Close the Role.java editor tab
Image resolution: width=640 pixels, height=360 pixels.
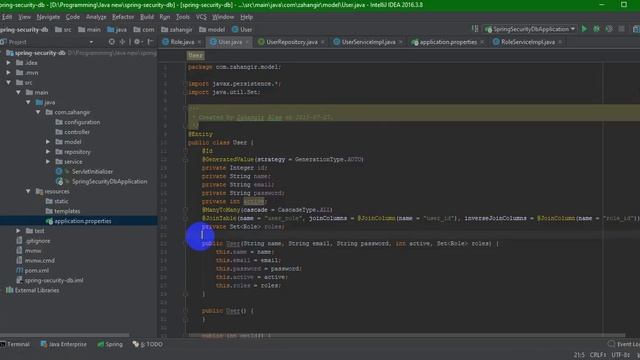pos(200,42)
